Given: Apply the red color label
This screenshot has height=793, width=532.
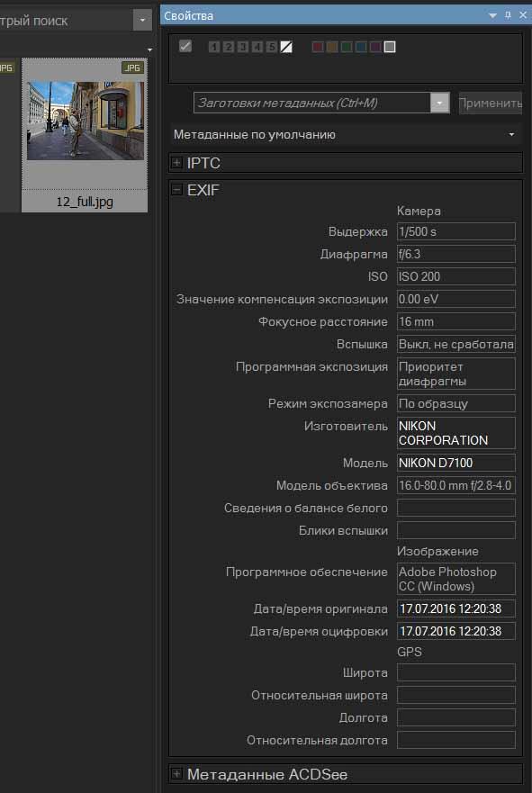Looking at the screenshot, I should coord(318,47).
